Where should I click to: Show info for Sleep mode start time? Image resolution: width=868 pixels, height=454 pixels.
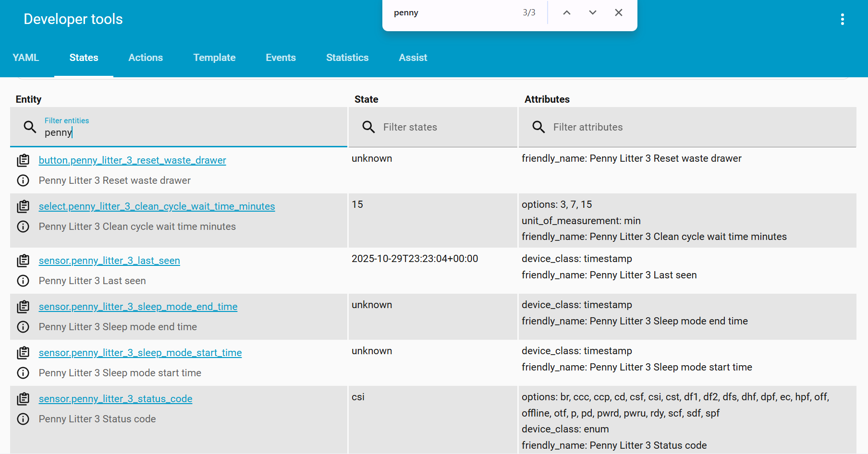click(23, 373)
